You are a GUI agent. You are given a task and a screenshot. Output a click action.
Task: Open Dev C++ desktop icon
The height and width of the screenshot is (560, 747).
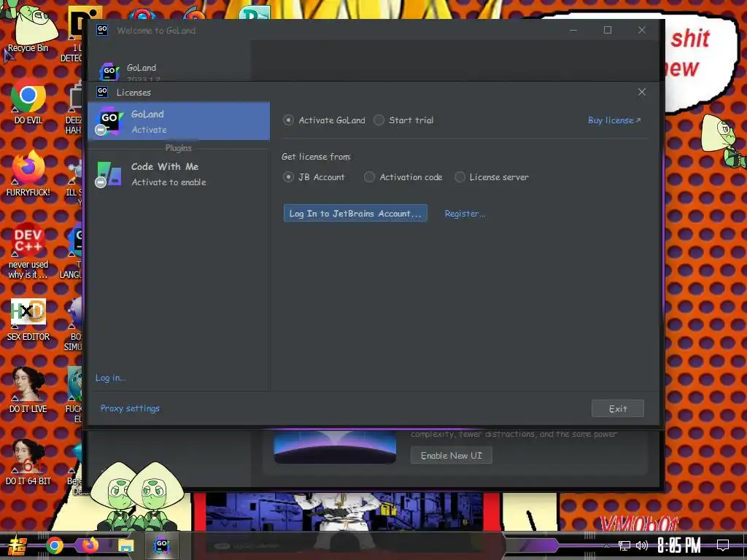click(28, 250)
